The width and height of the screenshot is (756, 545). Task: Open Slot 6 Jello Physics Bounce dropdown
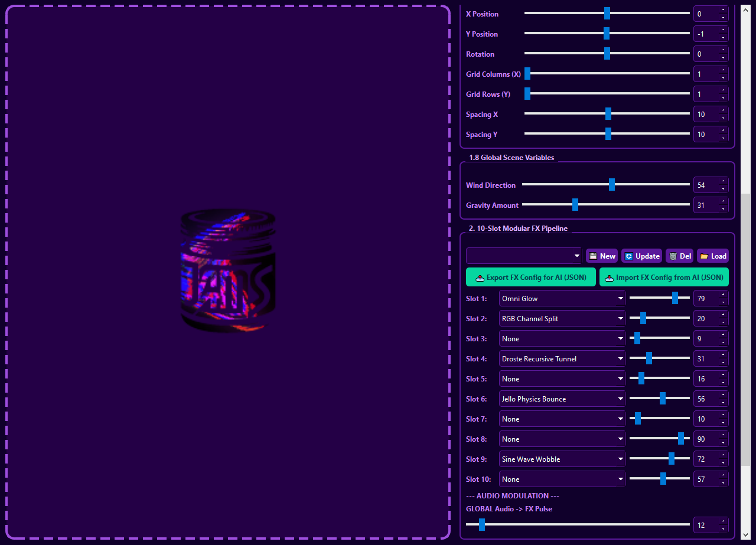coord(562,399)
